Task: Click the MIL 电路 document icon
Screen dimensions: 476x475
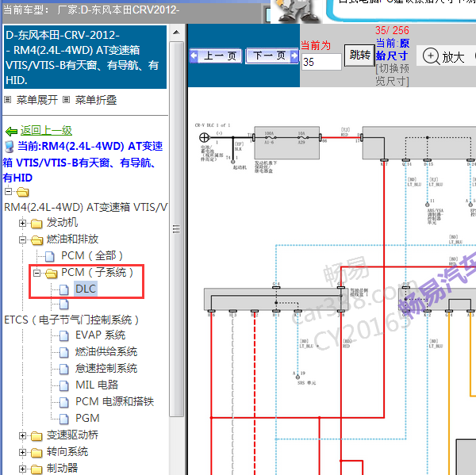Action: coord(64,385)
